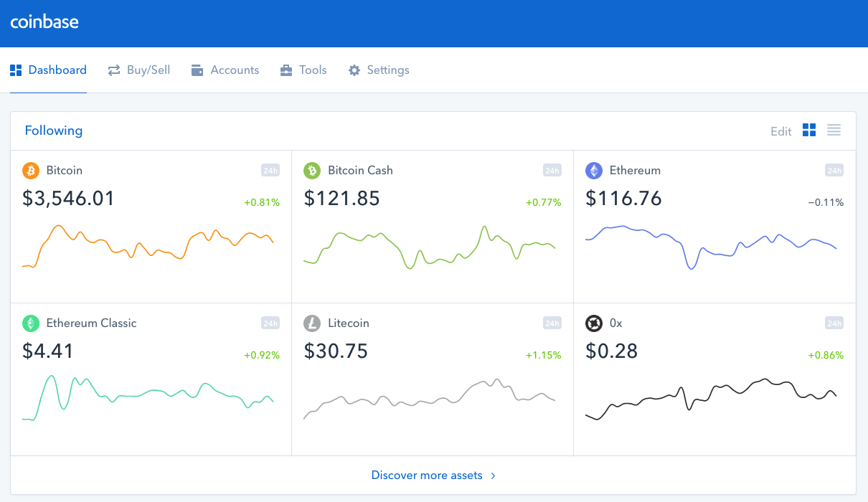Switch to grid view layout
The width and height of the screenshot is (868, 502).
pos(809,130)
